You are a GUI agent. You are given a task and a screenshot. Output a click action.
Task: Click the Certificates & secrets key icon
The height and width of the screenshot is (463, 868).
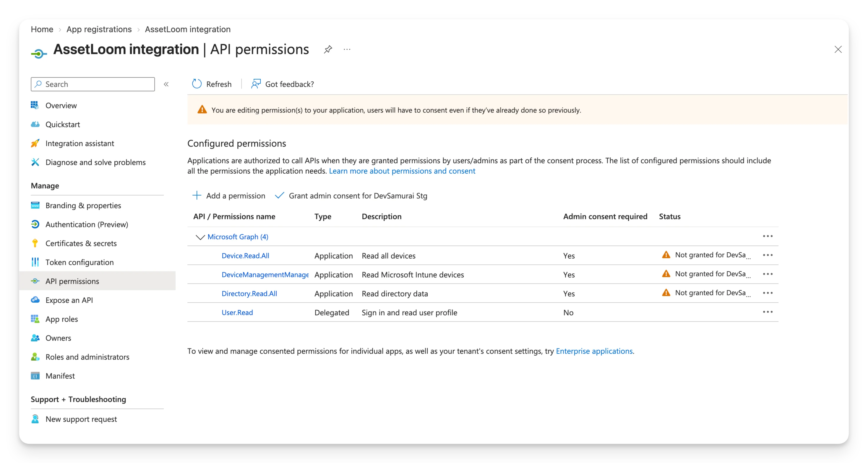coord(35,243)
